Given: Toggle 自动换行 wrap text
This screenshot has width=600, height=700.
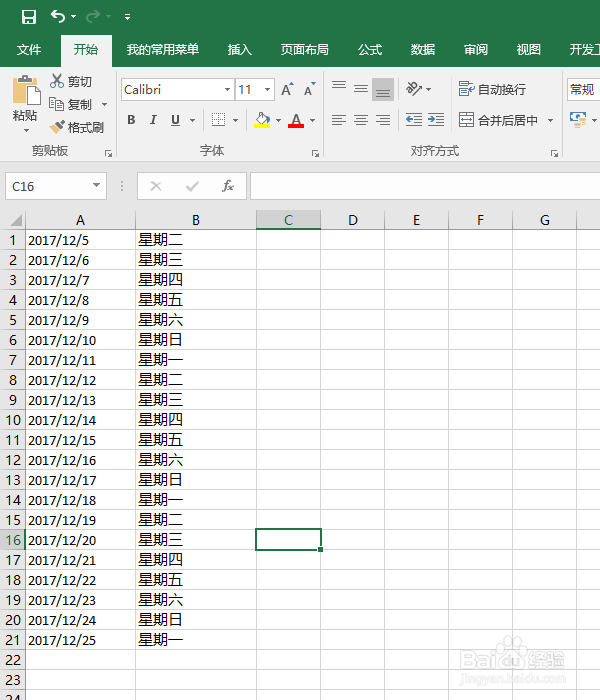Looking at the screenshot, I should [492, 89].
